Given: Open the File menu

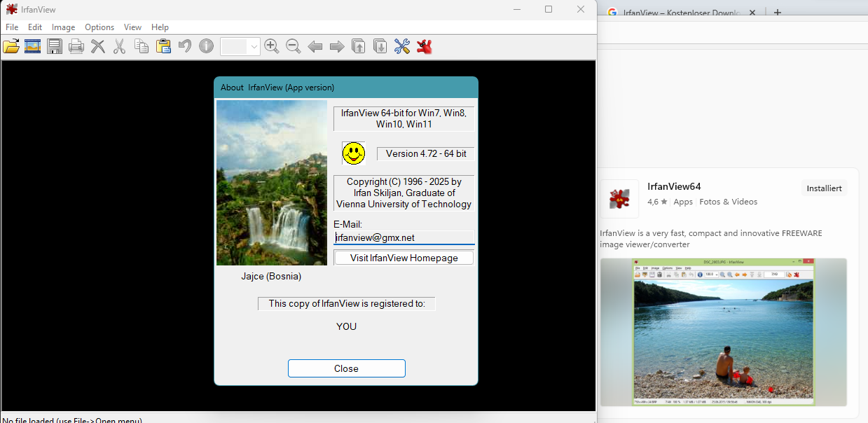Looking at the screenshot, I should (12, 27).
